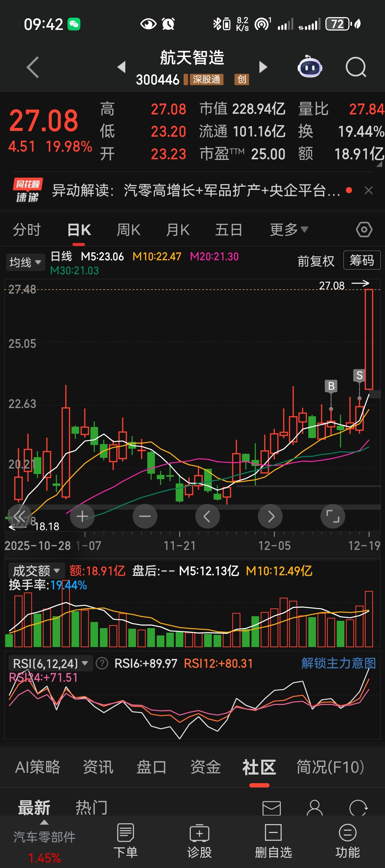Open the 盘口 tab
This screenshot has width=385, height=868.
(152, 767)
